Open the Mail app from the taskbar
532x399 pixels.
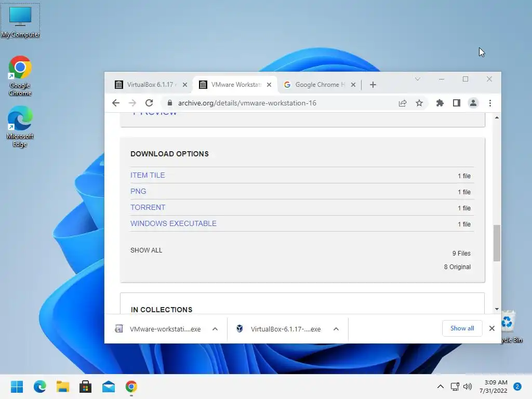coord(109,387)
